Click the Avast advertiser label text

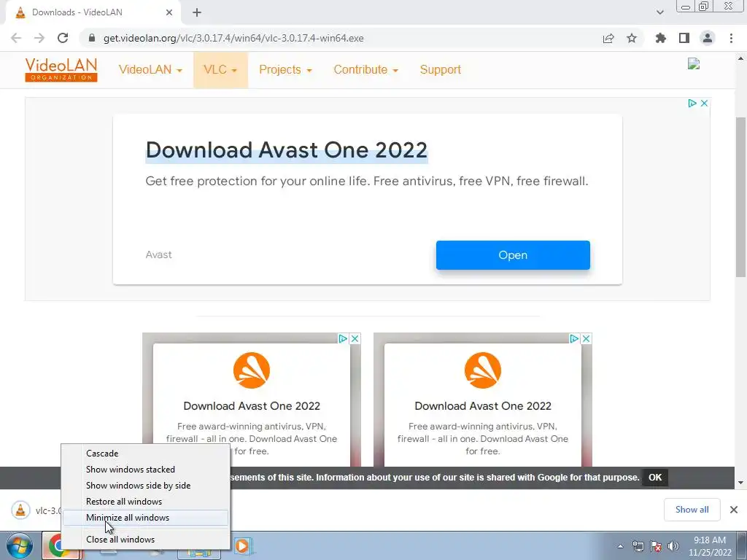click(158, 254)
